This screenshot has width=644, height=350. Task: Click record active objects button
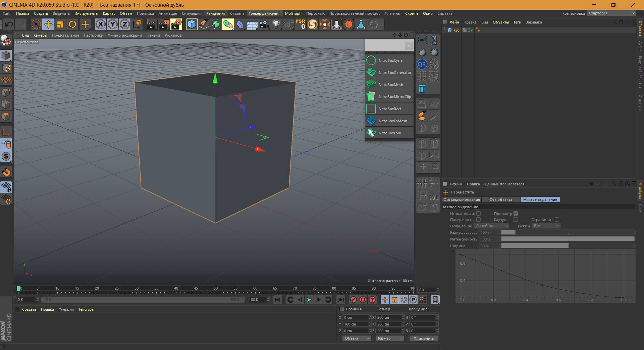click(354, 300)
